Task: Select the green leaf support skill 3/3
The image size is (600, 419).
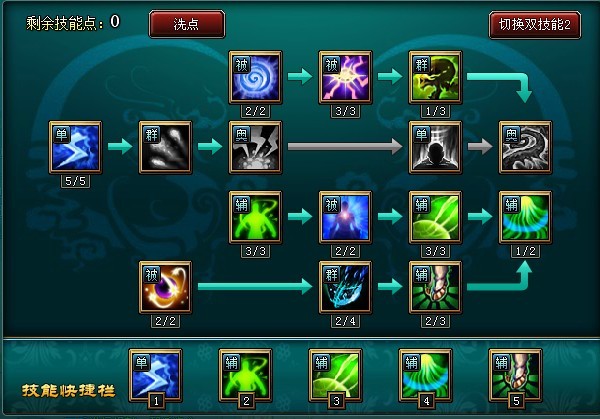Action: point(435,217)
